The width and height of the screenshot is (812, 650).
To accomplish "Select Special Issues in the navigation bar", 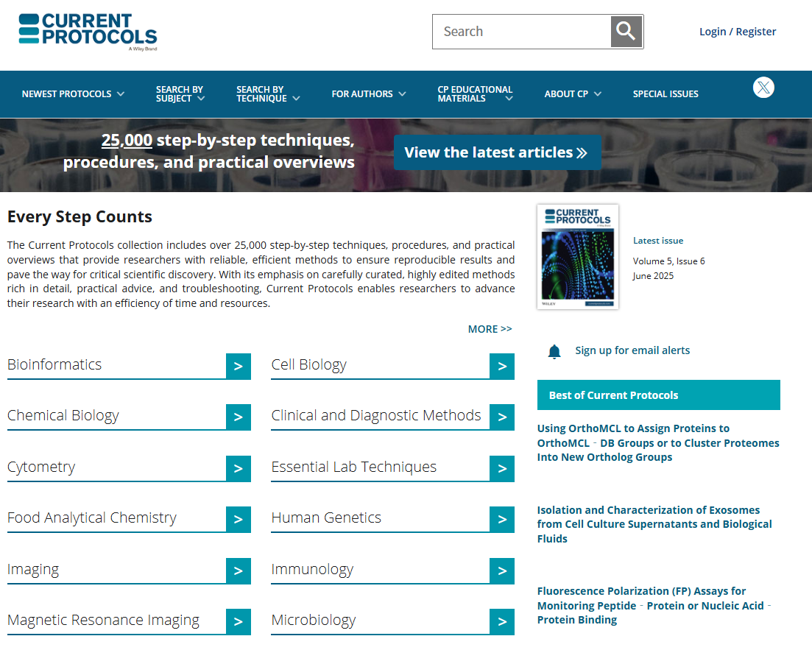I will pos(666,94).
